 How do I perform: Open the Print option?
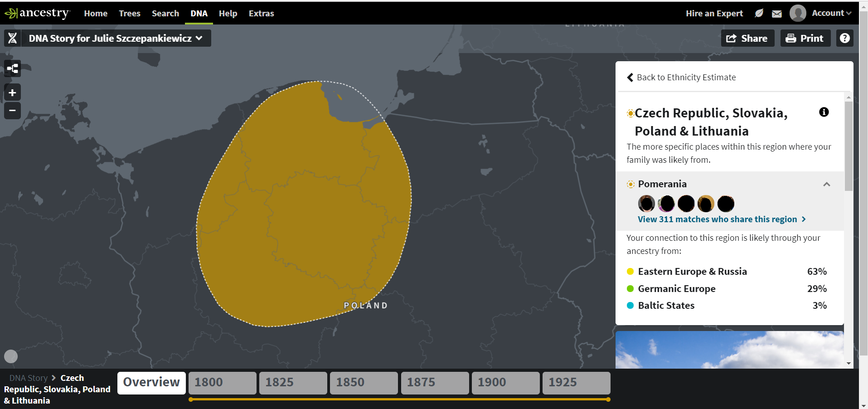(x=805, y=38)
